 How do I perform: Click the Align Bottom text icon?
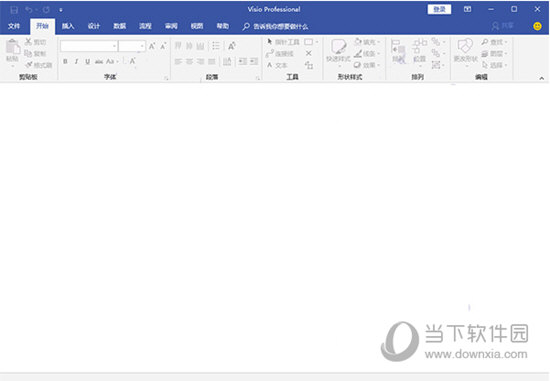point(200,46)
